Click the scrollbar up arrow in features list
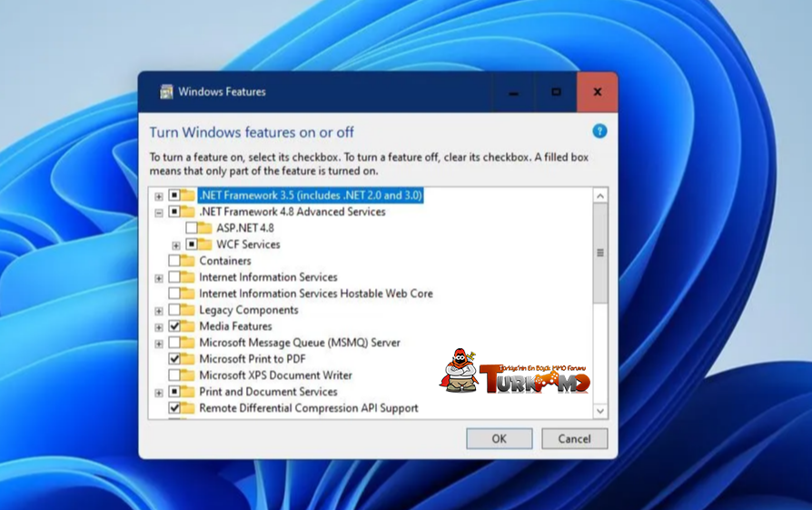Viewport: 812px width, 510px height. click(x=600, y=196)
